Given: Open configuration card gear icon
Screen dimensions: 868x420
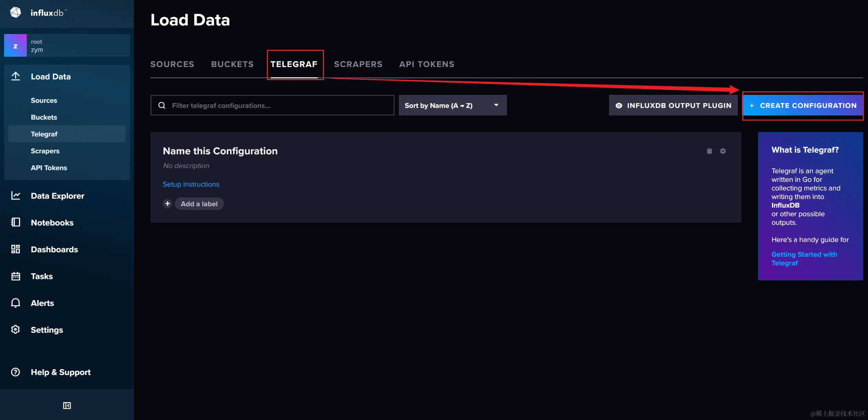Looking at the screenshot, I should point(723,151).
